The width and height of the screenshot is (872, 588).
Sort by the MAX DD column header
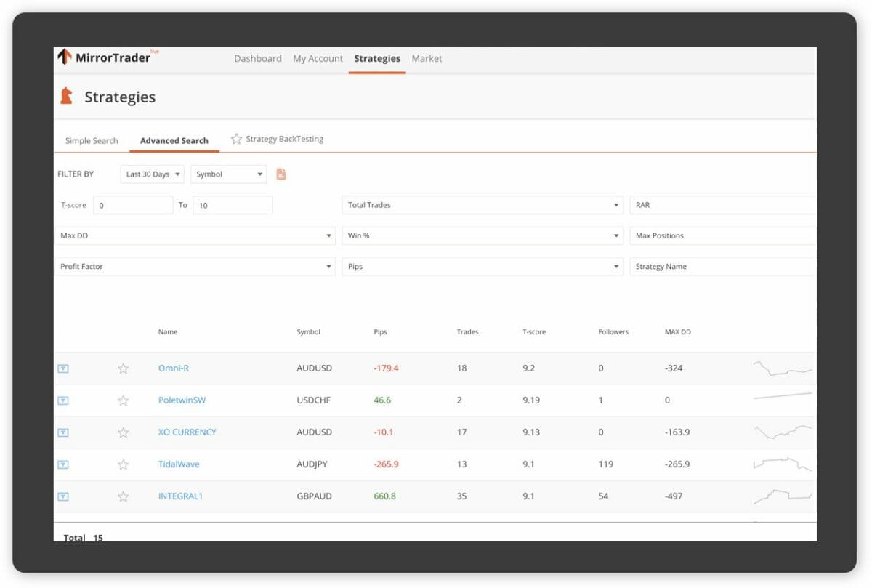(x=678, y=332)
